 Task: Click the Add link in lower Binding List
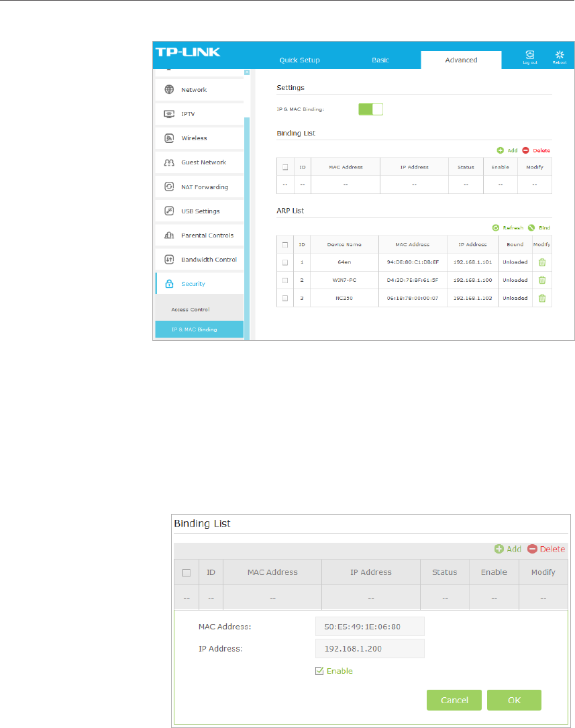[514, 549]
